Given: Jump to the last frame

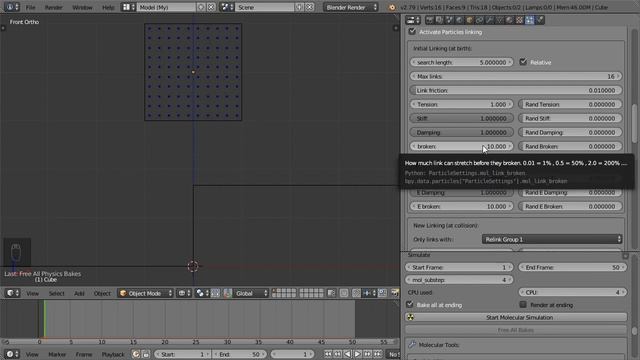Looking at the screenshot, I should [x=378, y=354].
